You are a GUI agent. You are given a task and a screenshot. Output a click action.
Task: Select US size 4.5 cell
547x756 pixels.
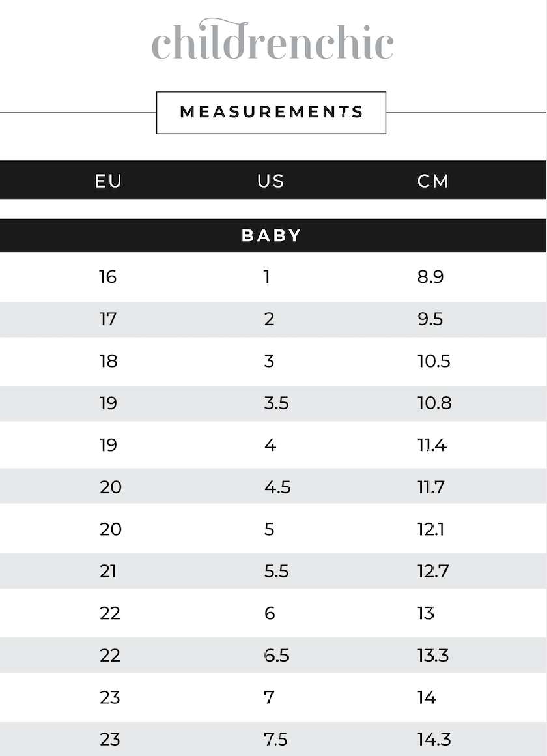277,487
